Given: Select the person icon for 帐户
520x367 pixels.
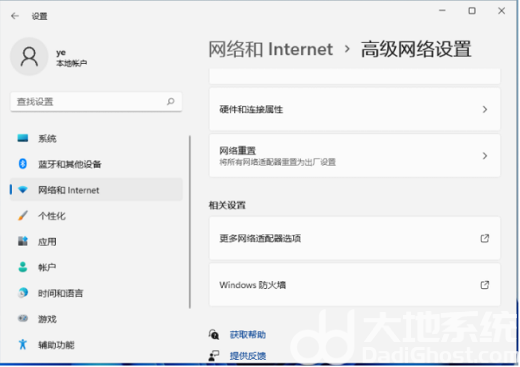Looking at the screenshot, I should coord(23,267).
